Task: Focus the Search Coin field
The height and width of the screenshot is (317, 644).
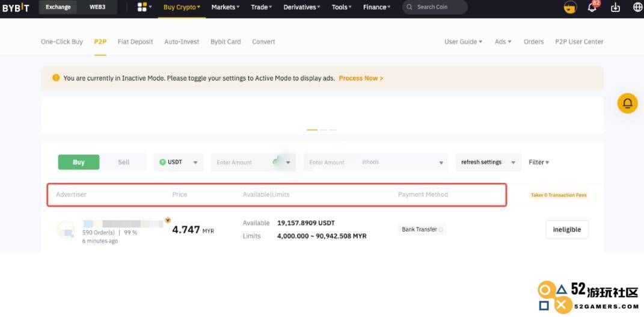Action: tap(435, 7)
